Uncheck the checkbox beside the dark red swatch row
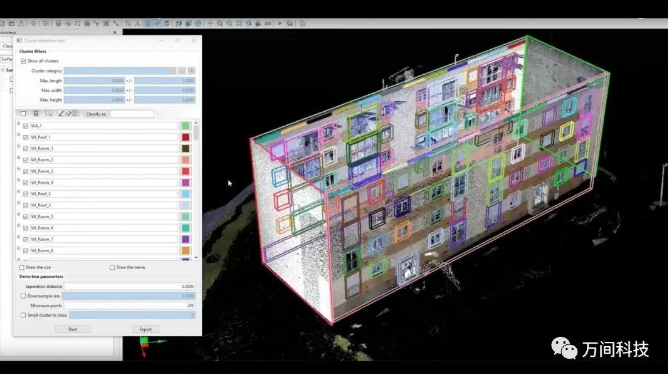 26,137
